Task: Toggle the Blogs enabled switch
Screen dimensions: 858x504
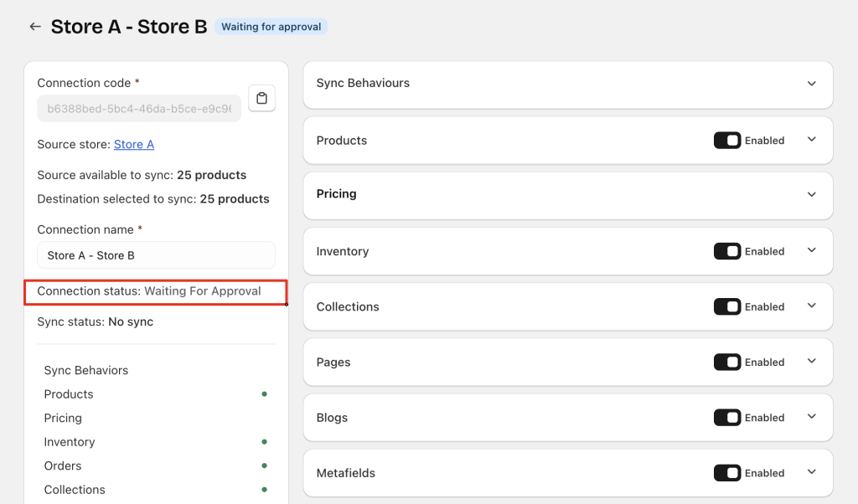Action: tap(727, 418)
